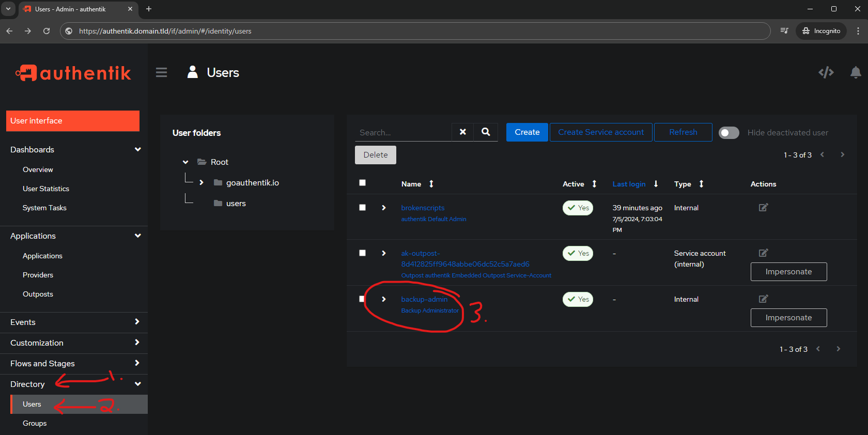Edit the ak-outpost service account
The image size is (868, 435).
(x=763, y=253)
